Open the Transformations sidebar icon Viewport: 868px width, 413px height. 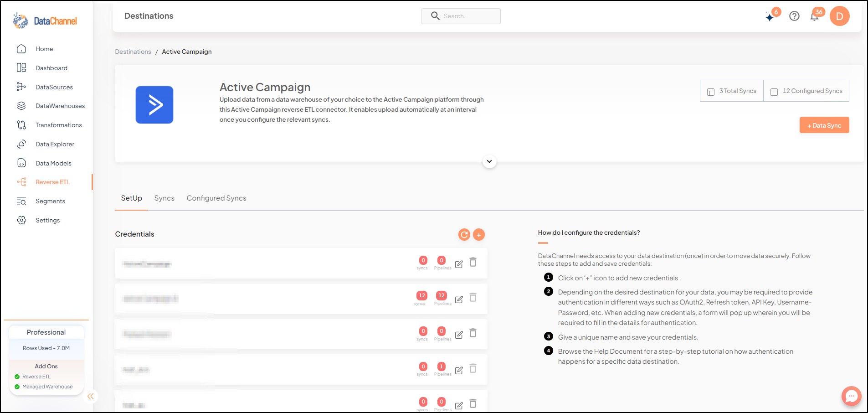click(21, 125)
